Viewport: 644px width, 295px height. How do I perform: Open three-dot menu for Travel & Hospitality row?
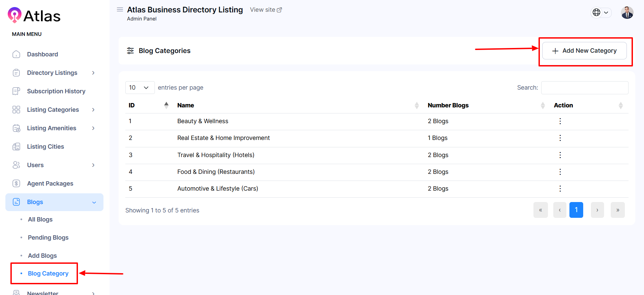pos(560,155)
